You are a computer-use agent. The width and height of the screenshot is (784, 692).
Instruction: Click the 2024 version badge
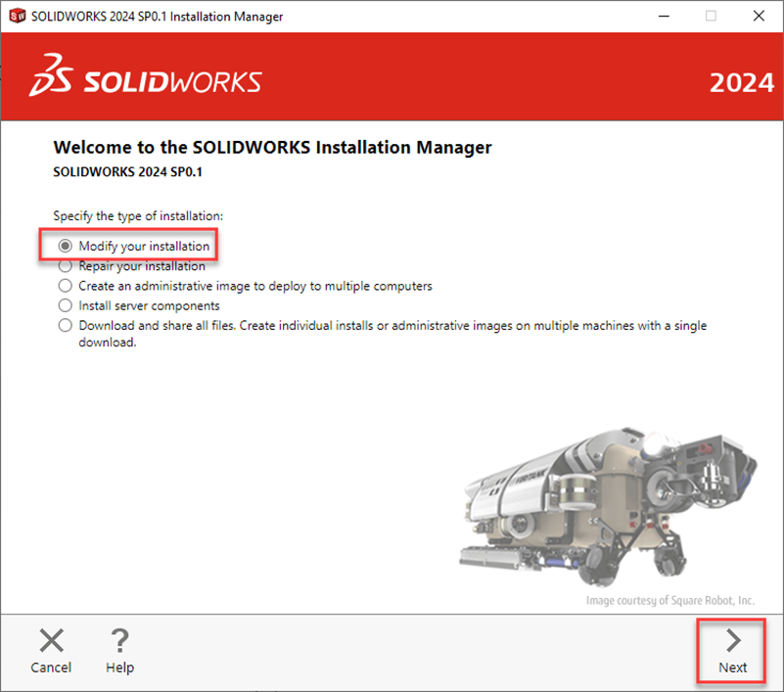tap(742, 82)
